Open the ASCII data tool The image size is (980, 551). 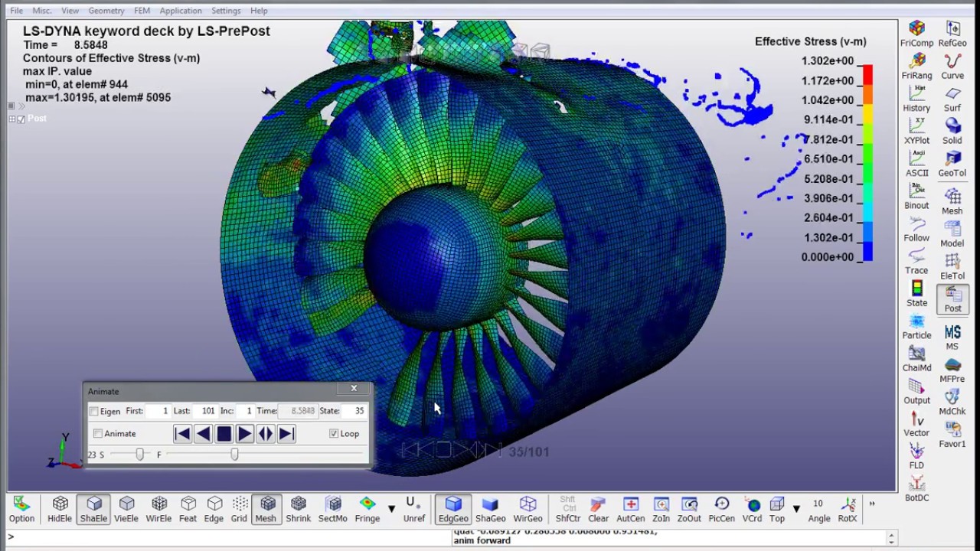tap(916, 165)
